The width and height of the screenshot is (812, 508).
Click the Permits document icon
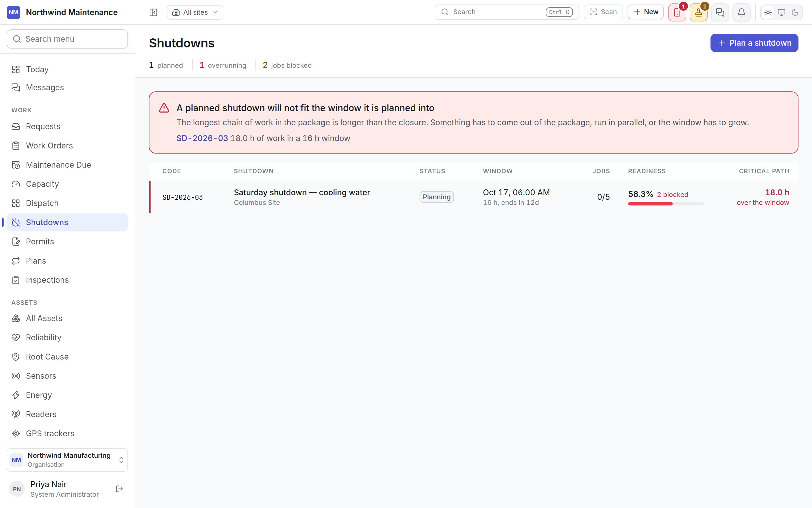(16, 242)
